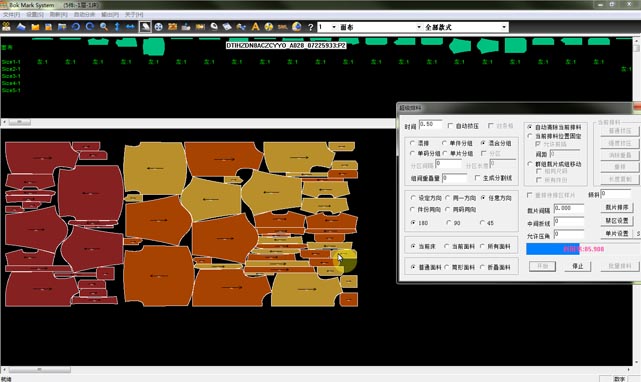The width and height of the screenshot is (641, 382).
Task: Enable the 自动挤压 checkbox
Action: [450, 126]
